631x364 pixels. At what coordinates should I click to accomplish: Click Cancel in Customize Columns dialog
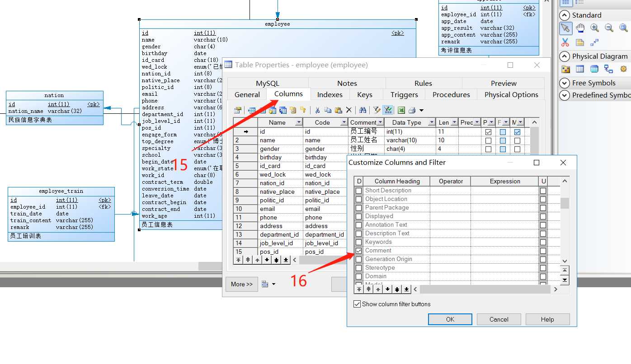coord(499,319)
